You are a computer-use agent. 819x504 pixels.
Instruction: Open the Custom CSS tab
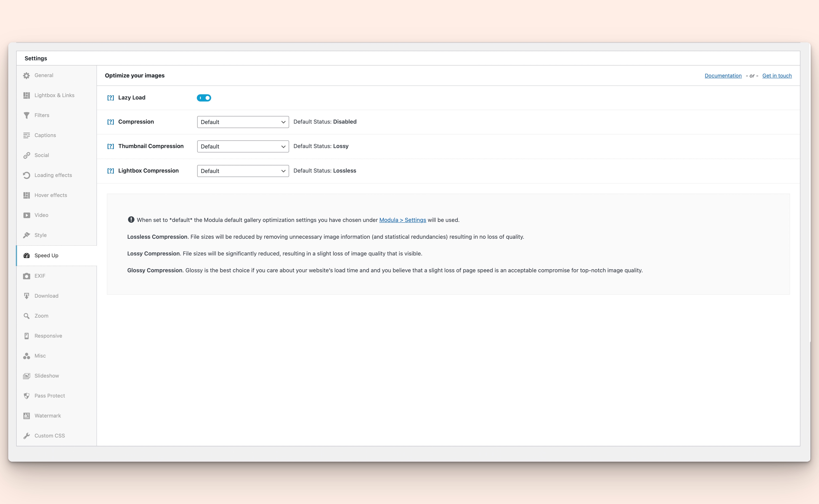[57, 436]
